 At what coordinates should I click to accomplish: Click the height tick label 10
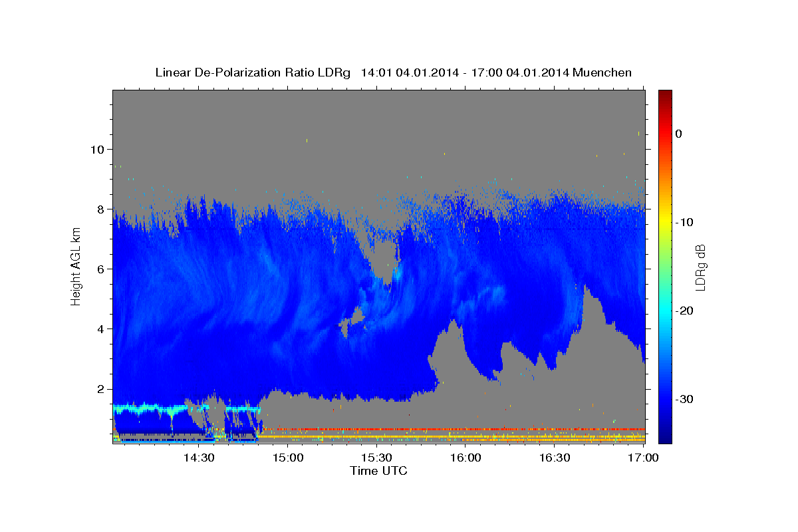[x=98, y=149]
